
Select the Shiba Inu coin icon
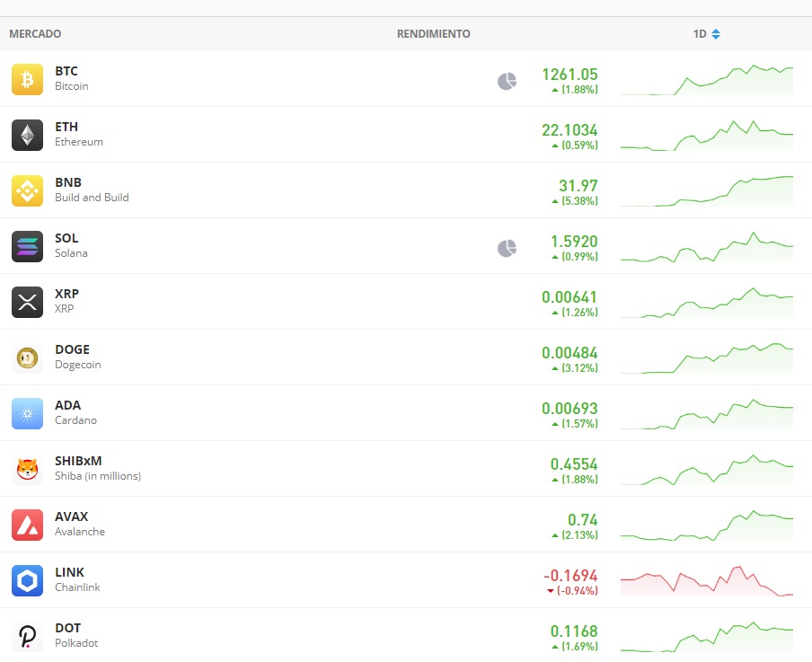click(26, 469)
